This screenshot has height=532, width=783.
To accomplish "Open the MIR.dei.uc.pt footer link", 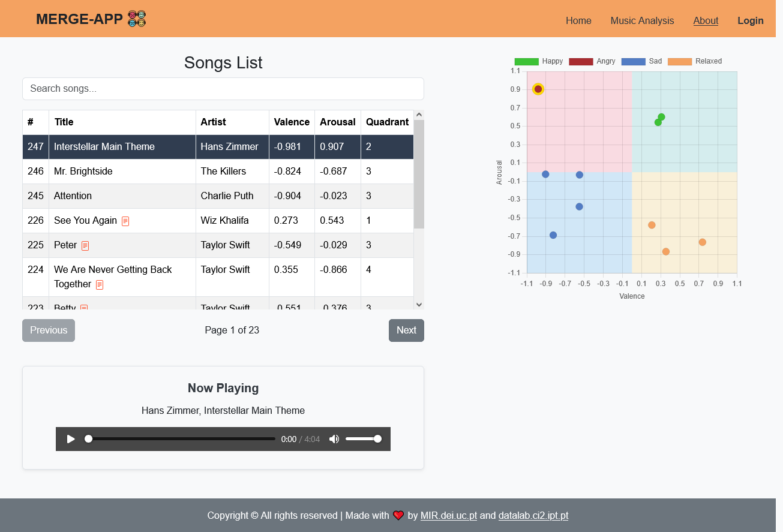I will [x=448, y=515].
